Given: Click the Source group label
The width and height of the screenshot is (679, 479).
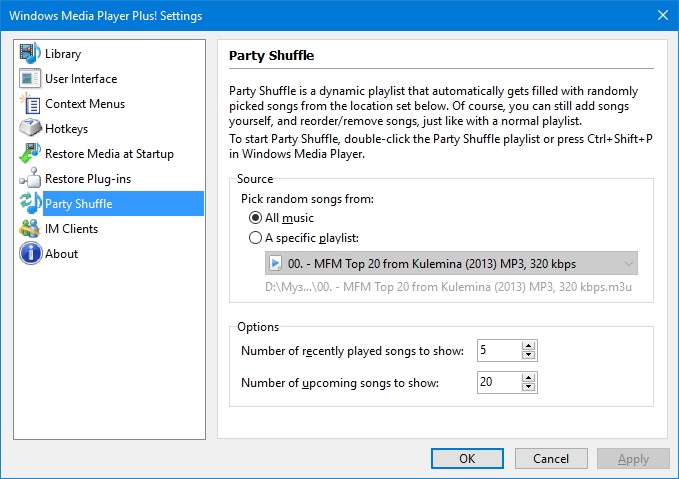Looking at the screenshot, I should coord(255,179).
